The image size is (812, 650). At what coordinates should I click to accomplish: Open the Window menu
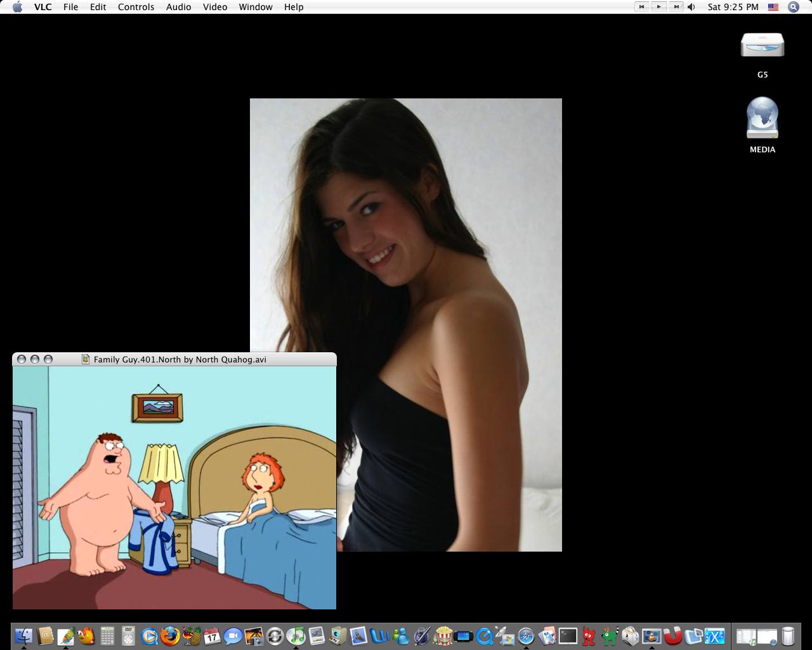tap(256, 7)
